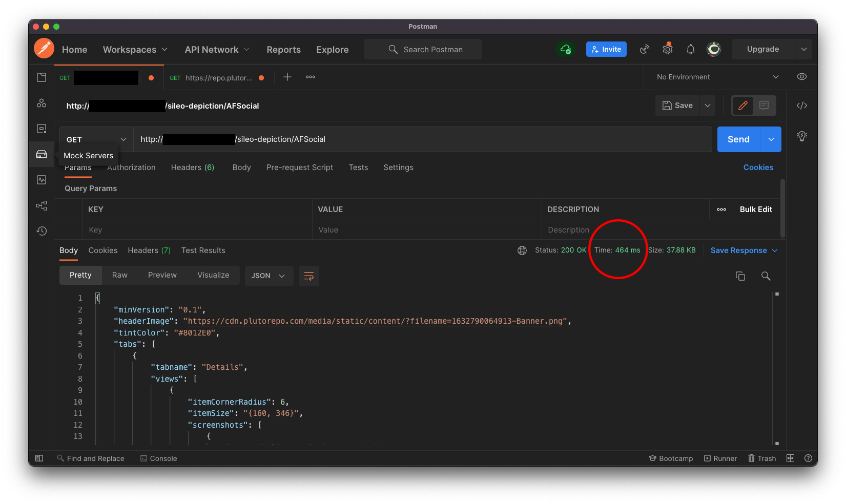Open the Save options dropdown arrow

(x=708, y=106)
